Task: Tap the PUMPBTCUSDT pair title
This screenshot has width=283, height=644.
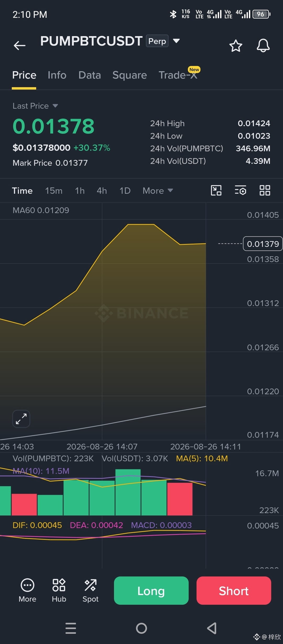Action: tap(91, 41)
